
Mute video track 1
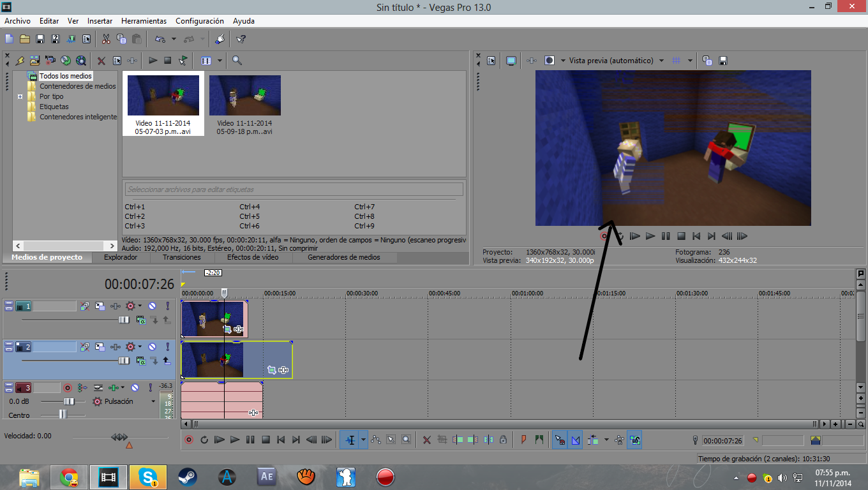tap(152, 306)
